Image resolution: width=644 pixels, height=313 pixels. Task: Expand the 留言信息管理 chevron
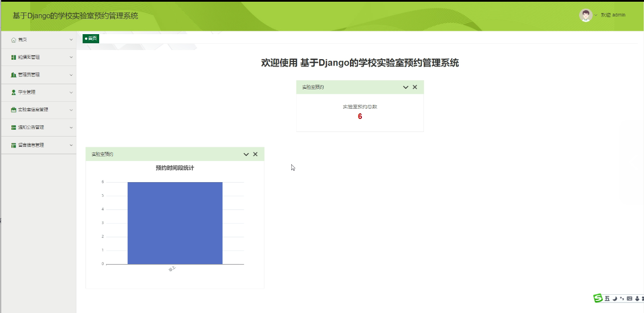[x=71, y=145]
